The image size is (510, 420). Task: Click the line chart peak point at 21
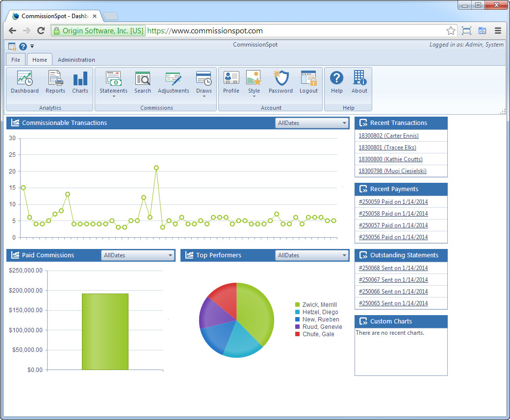[x=156, y=168]
